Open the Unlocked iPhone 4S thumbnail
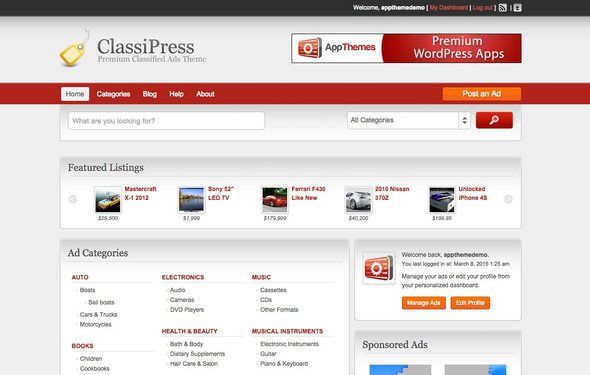Screen dimensions: 590x375 (x=442, y=200)
